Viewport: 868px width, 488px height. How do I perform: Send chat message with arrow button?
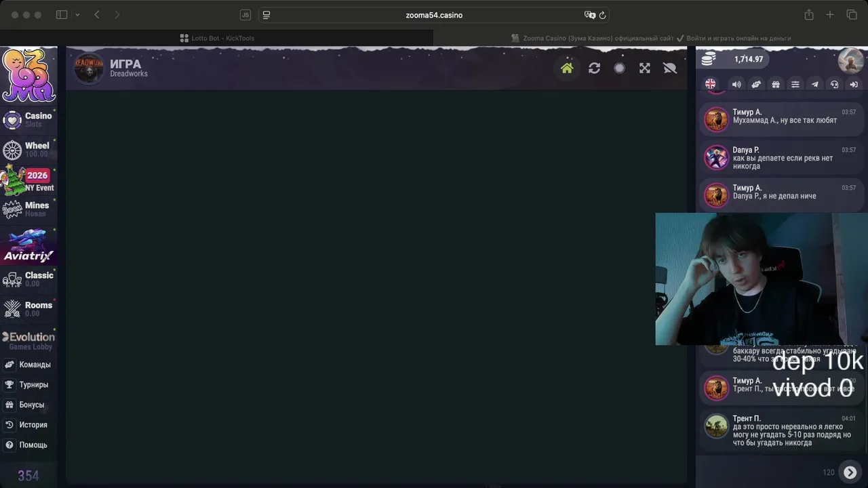point(850,472)
